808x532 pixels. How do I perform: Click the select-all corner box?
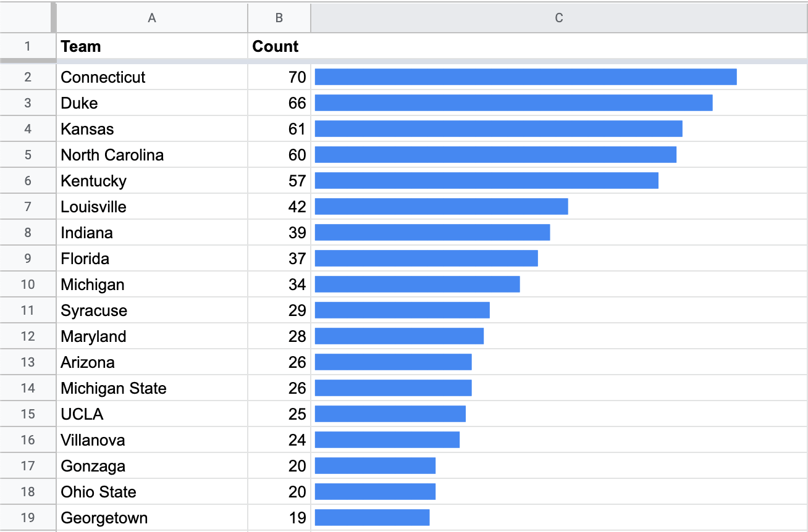click(28, 18)
